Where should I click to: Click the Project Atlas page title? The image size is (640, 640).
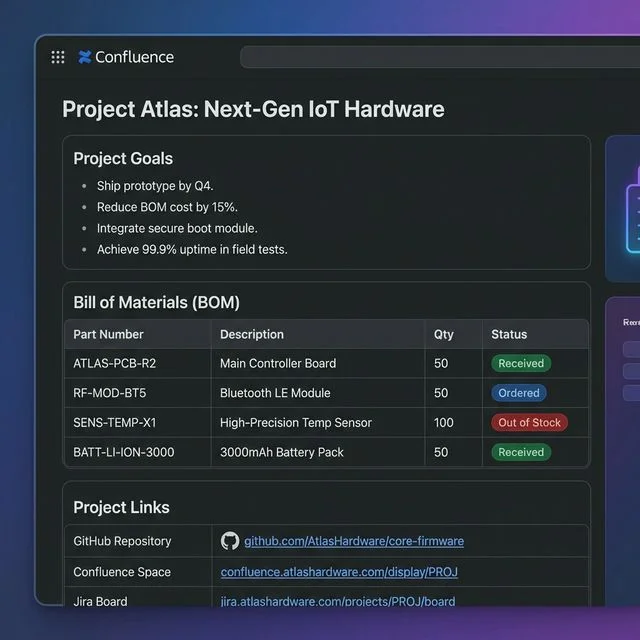click(x=253, y=109)
